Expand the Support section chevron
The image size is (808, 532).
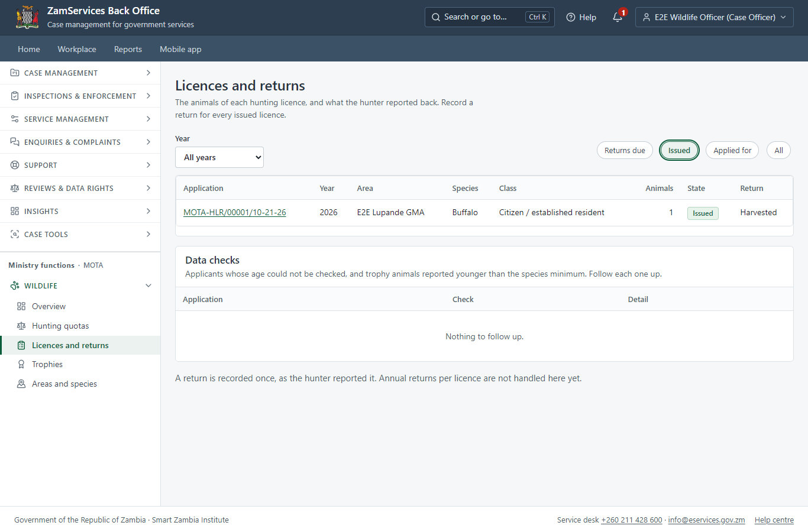(x=148, y=165)
